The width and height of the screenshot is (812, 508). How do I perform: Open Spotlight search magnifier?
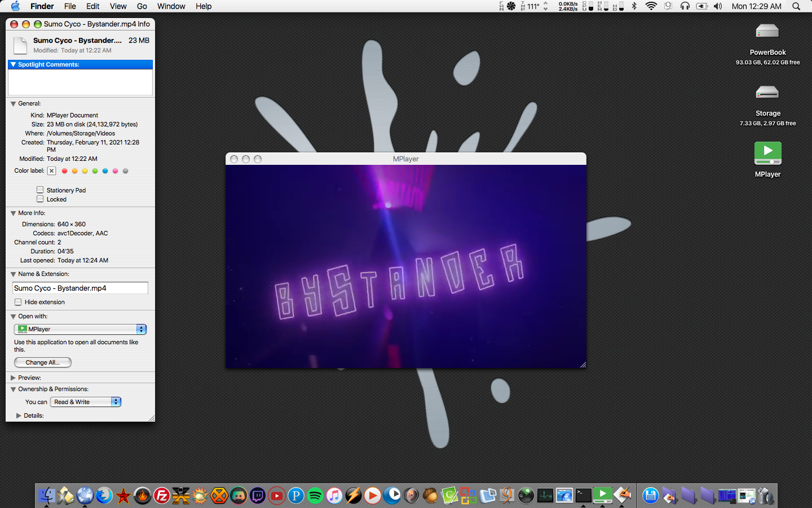point(796,6)
